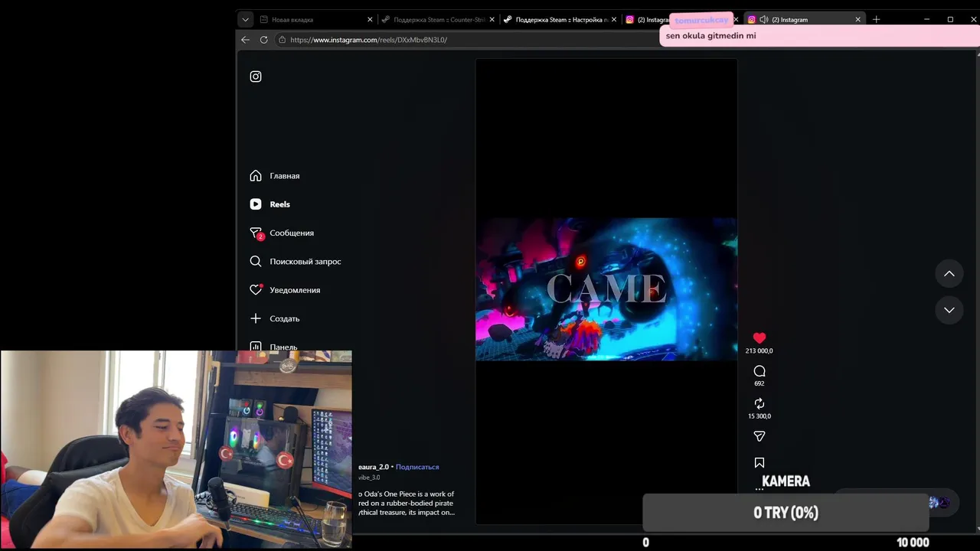Click the home icon next to Главная
This screenshot has height=551, width=980.
256,176
